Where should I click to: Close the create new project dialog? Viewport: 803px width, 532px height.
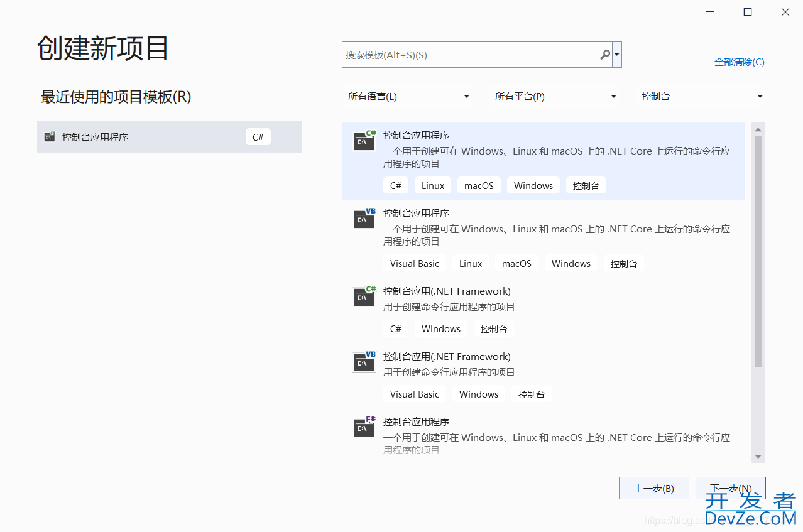tap(785, 12)
